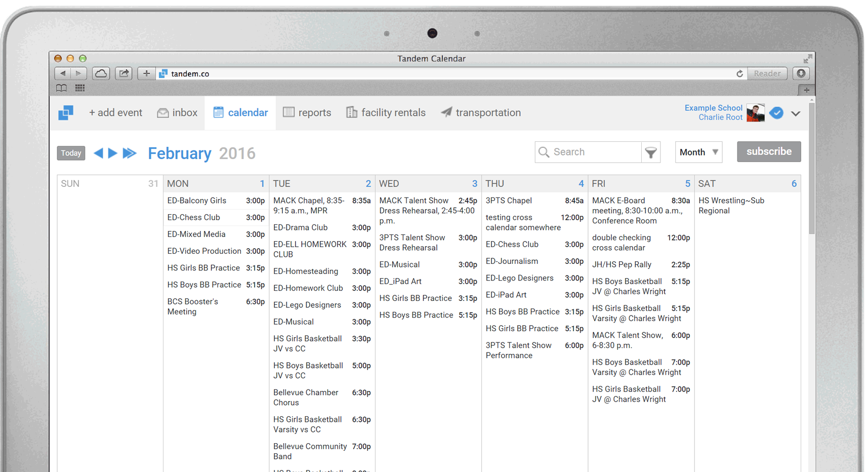868x472 pixels.
Task: Reload the page using the browser refresh icon
Action: click(739, 73)
